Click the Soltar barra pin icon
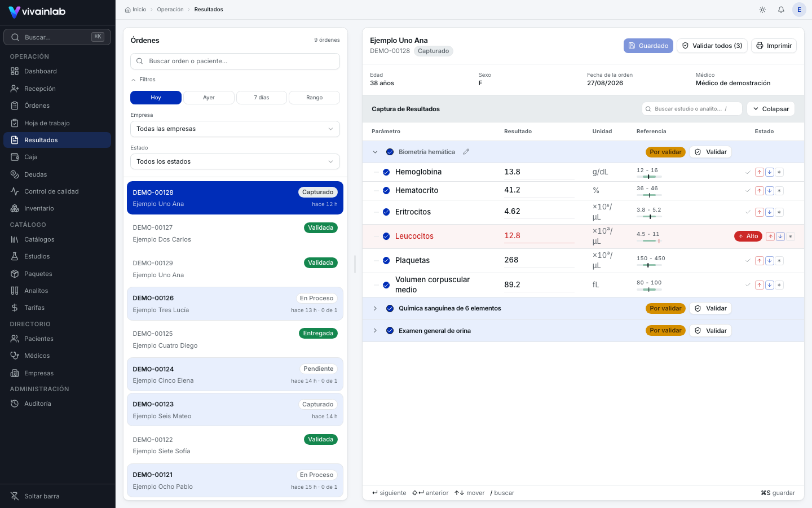The image size is (812, 508). (15, 496)
